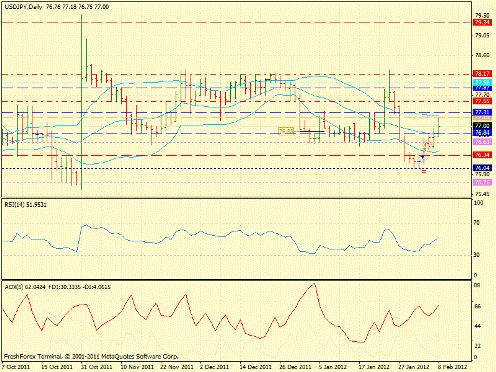Screen dimensions: 496x372
Task: Click the 8 Feb 2012 date label
Action: tap(452, 367)
